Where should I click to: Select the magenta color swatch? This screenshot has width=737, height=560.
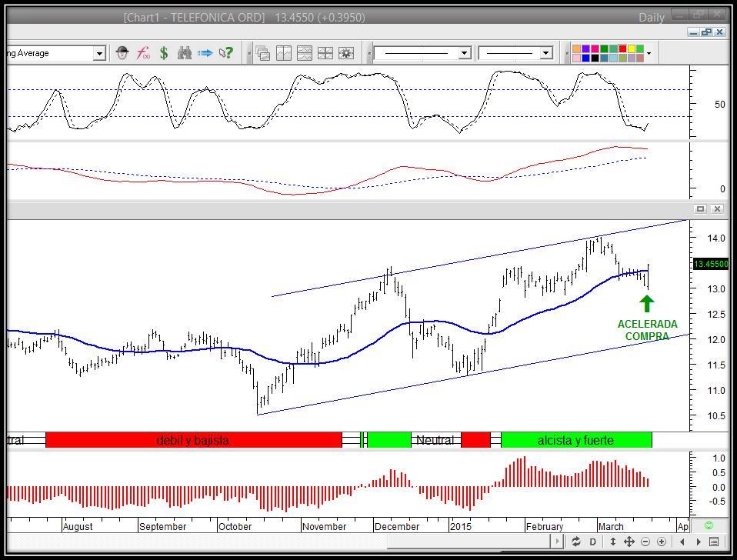(595, 49)
